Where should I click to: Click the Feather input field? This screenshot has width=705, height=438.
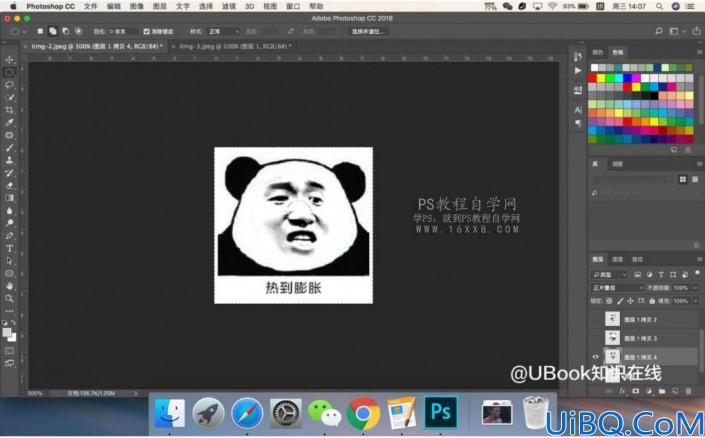123,31
